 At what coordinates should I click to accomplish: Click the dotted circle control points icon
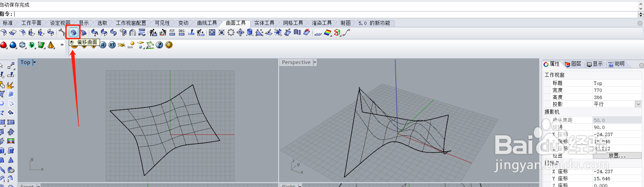(x=231, y=32)
